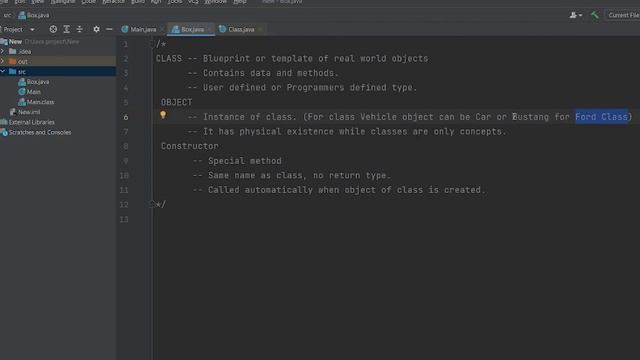Open the Navigate menu
Viewport: 640px width, 360px height.
pyautogui.click(x=62, y=2)
